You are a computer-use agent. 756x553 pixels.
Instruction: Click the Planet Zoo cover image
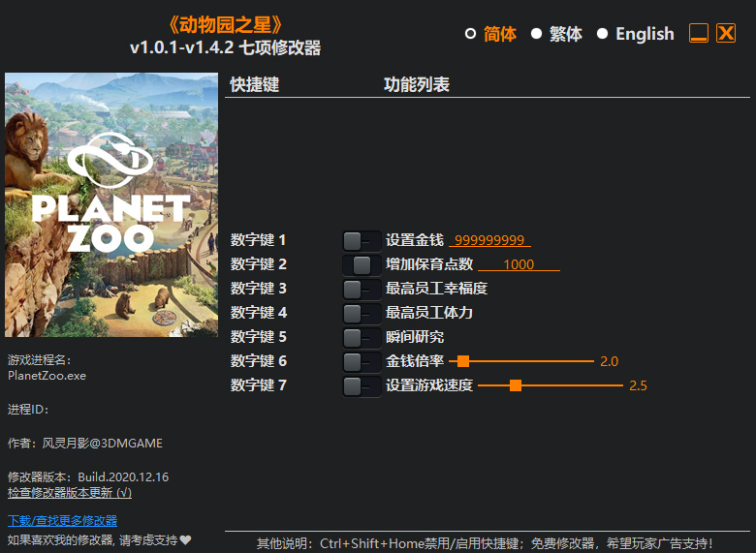coord(111,204)
